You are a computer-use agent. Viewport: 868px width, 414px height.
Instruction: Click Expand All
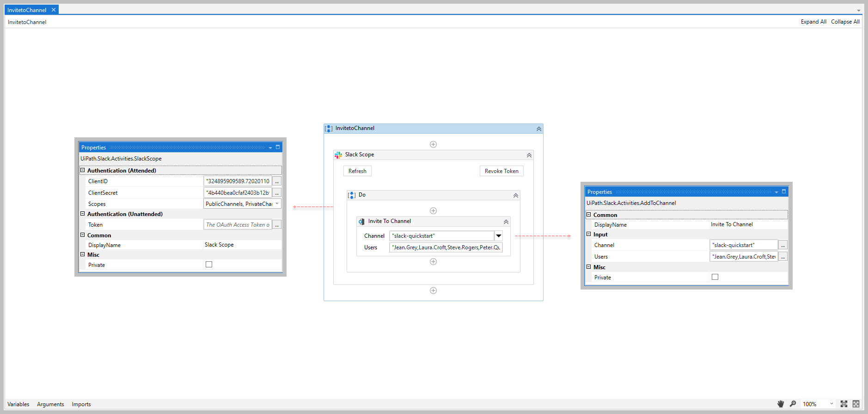tap(813, 22)
